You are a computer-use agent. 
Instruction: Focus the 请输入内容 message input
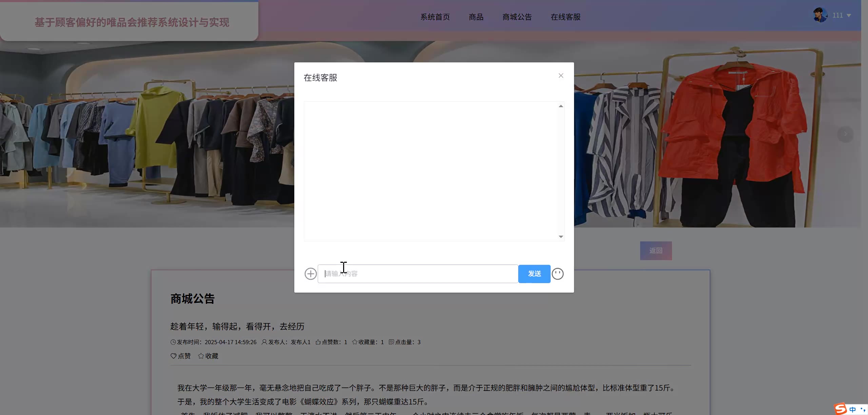click(x=418, y=274)
